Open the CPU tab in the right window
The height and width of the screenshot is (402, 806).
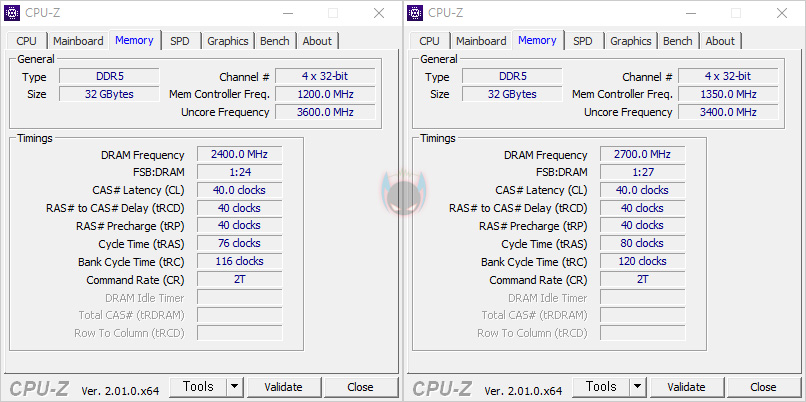pyautogui.click(x=429, y=41)
